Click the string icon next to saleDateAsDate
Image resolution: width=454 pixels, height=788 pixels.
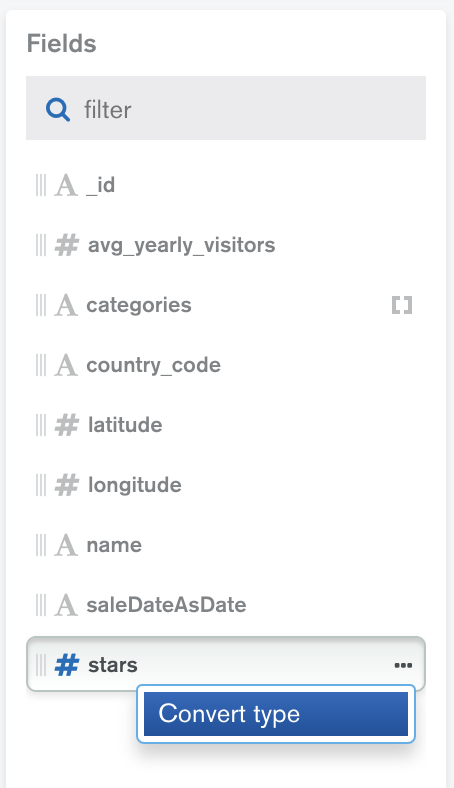pos(66,605)
